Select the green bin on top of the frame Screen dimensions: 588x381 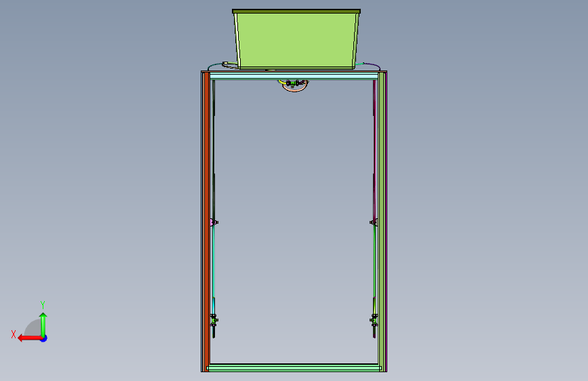coord(296,41)
